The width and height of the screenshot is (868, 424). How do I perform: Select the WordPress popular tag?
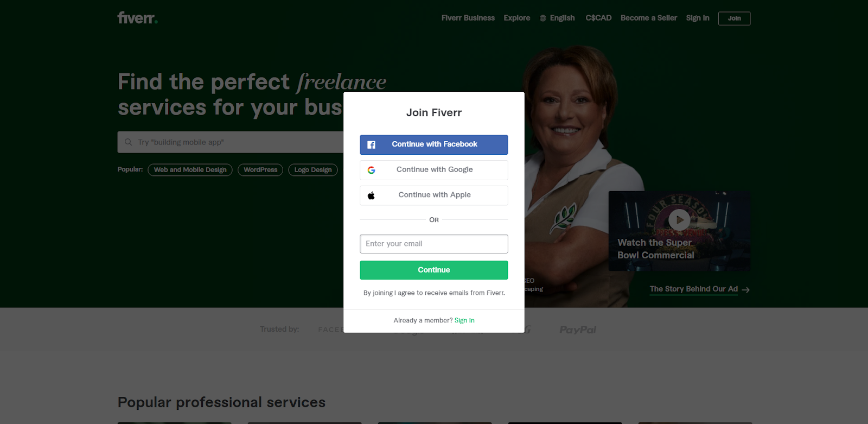(x=260, y=170)
